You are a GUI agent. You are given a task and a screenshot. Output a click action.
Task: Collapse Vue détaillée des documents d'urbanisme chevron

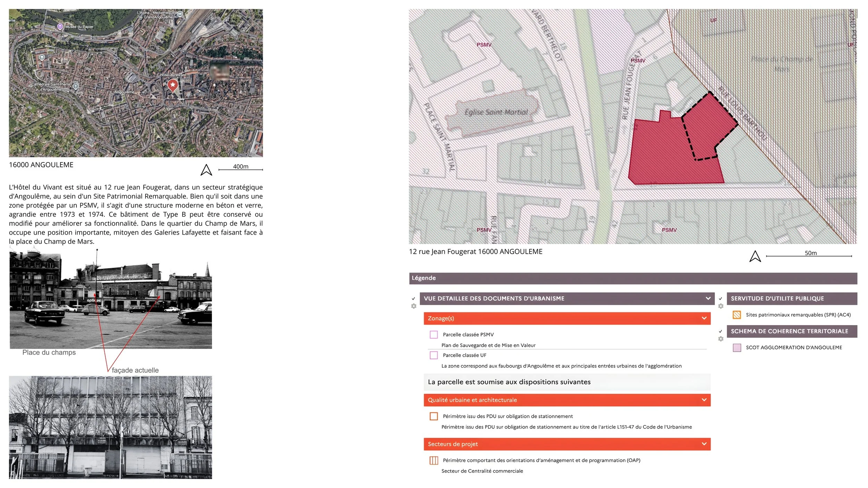pyautogui.click(x=708, y=298)
